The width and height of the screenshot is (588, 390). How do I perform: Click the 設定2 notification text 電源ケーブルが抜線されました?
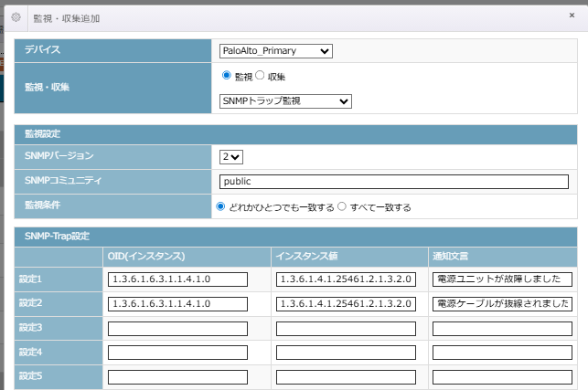[x=502, y=303]
